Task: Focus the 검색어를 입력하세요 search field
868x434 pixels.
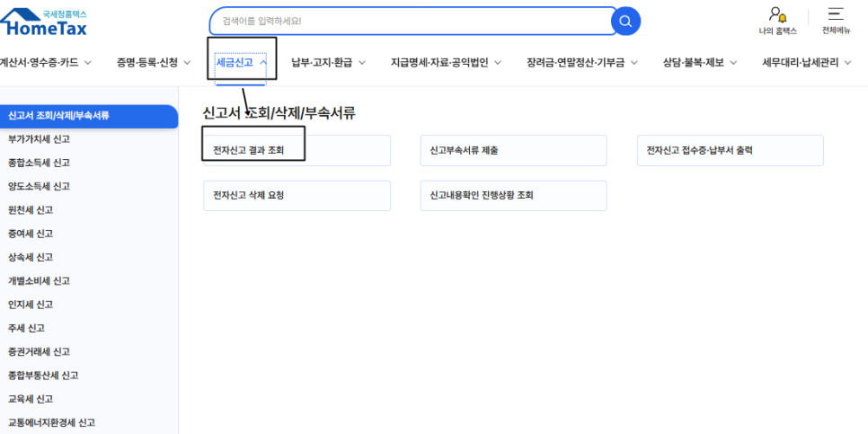Action: [412, 22]
